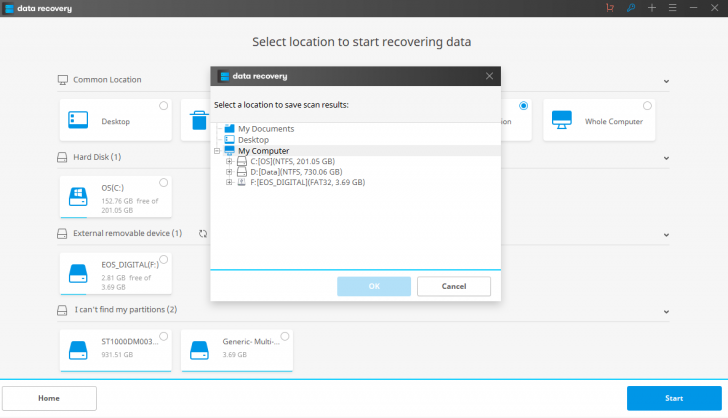
Task: Click the key registration icon
Action: (630, 8)
